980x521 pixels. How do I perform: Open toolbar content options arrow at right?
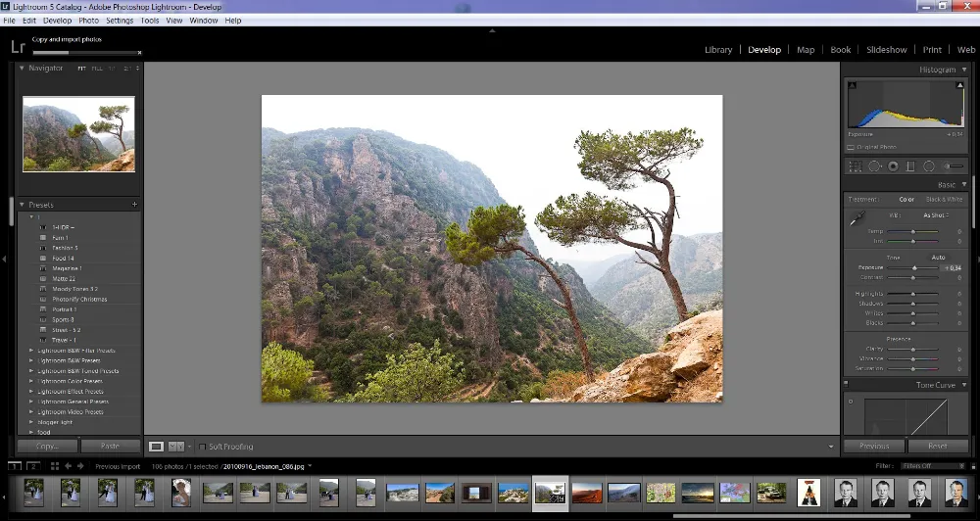point(831,447)
